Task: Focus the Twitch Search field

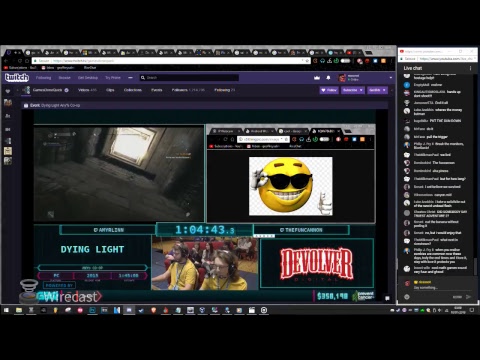Action: (x=189, y=78)
